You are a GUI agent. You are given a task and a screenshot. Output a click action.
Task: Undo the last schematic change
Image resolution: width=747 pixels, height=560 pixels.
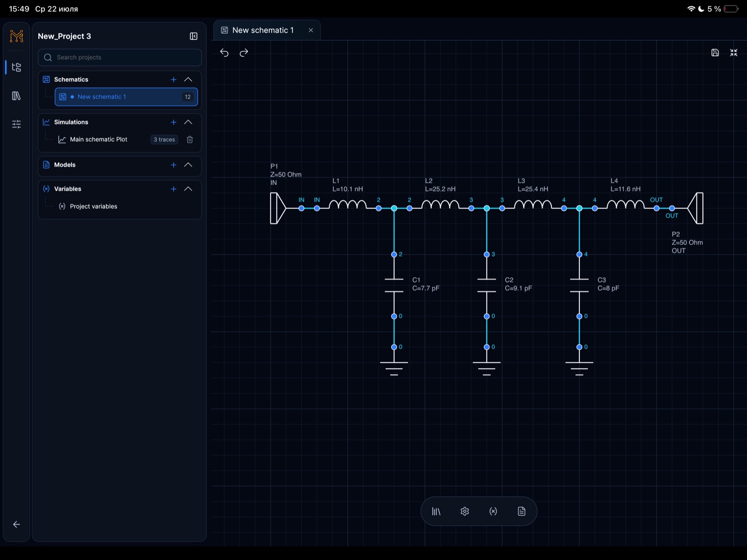pyautogui.click(x=225, y=53)
